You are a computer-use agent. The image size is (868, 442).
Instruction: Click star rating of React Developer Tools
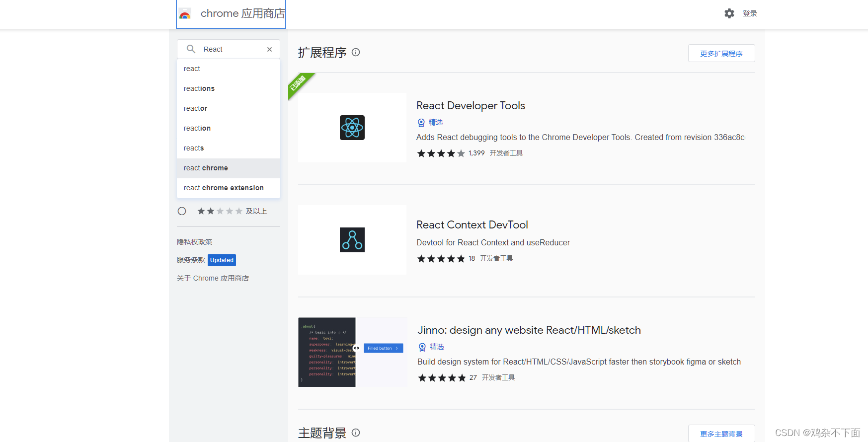click(441, 153)
